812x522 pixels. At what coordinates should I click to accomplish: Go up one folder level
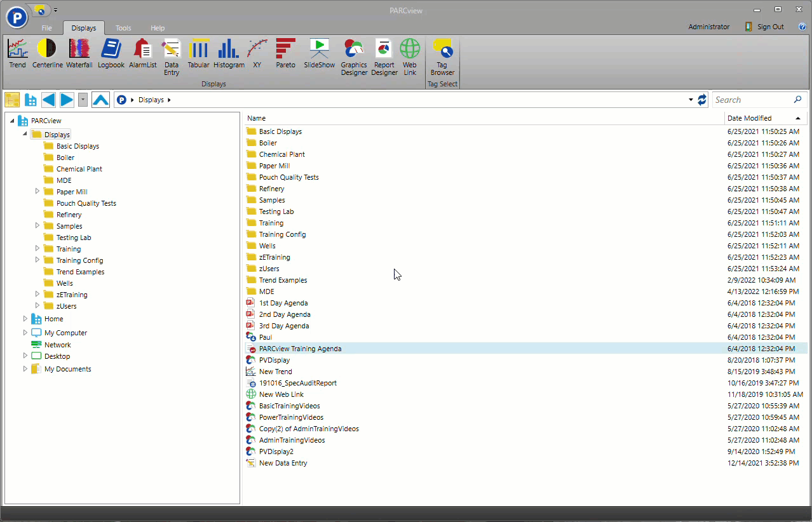tap(100, 100)
